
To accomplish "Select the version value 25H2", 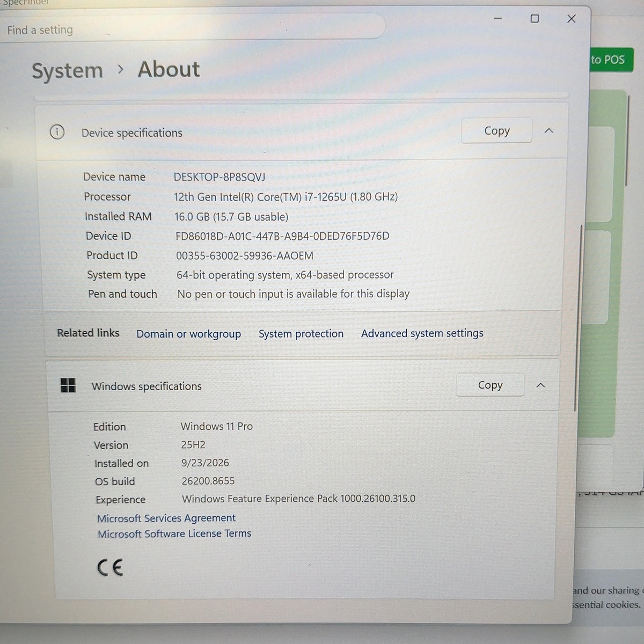I will point(193,444).
